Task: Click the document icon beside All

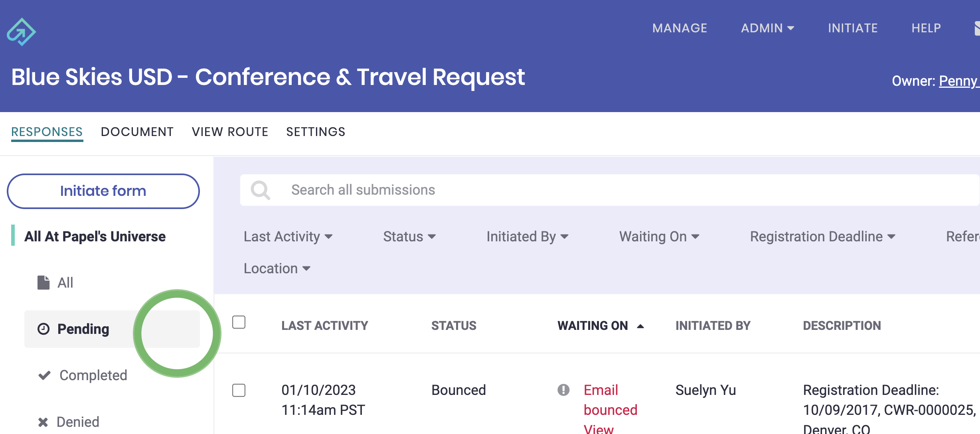Action: click(43, 283)
